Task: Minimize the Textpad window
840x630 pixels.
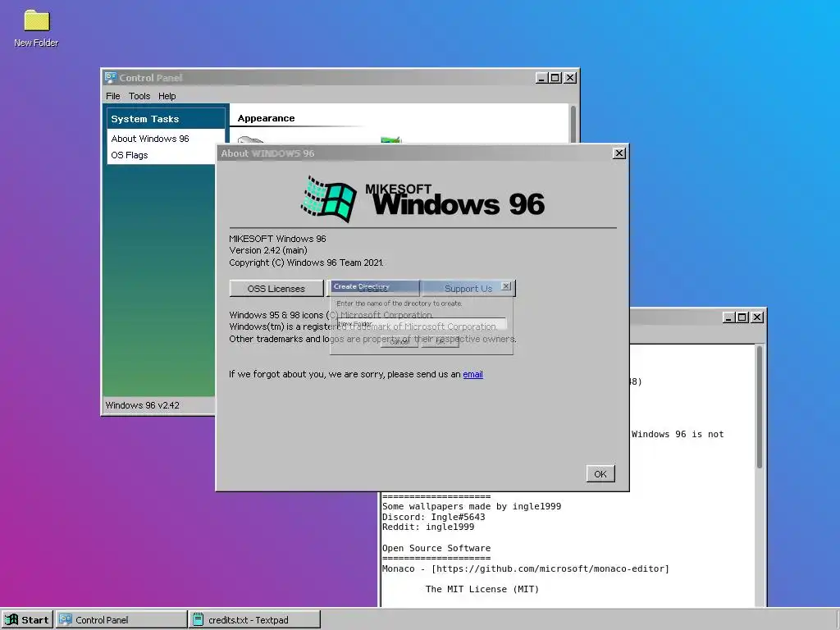Action: tap(728, 317)
